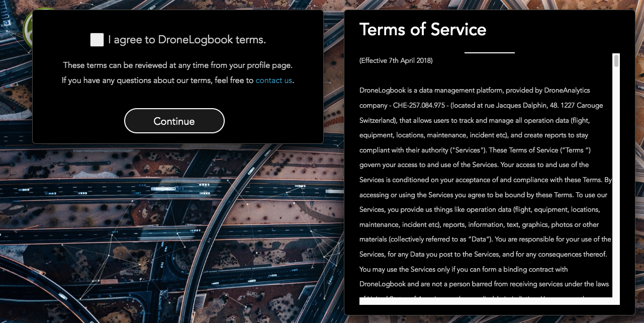Open the contact us link
Viewport: 644px width, 323px height.
[x=273, y=80]
